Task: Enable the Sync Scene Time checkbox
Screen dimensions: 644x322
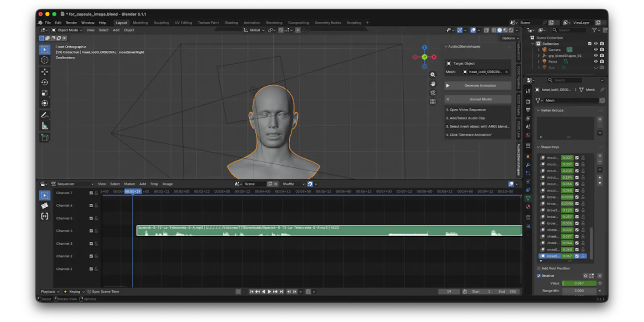Action: coord(89,291)
